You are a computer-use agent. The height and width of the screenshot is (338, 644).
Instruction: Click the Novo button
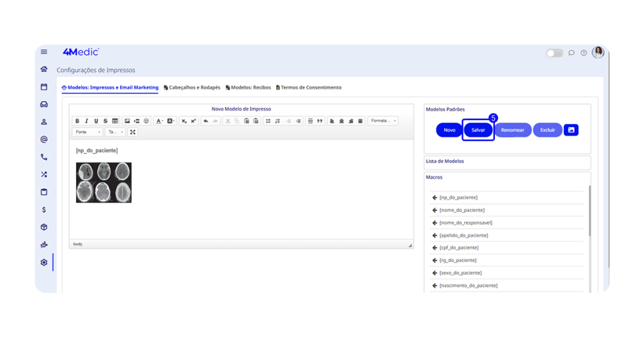[449, 130]
